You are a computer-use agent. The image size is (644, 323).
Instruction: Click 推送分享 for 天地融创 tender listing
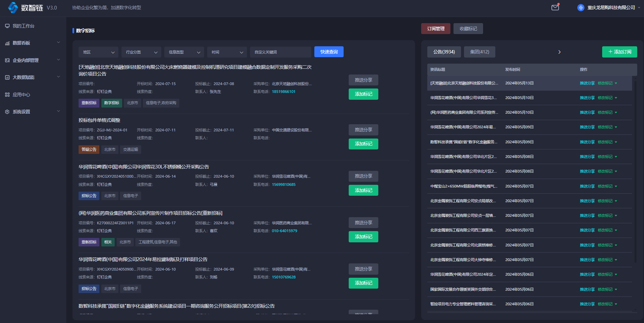(363, 80)
